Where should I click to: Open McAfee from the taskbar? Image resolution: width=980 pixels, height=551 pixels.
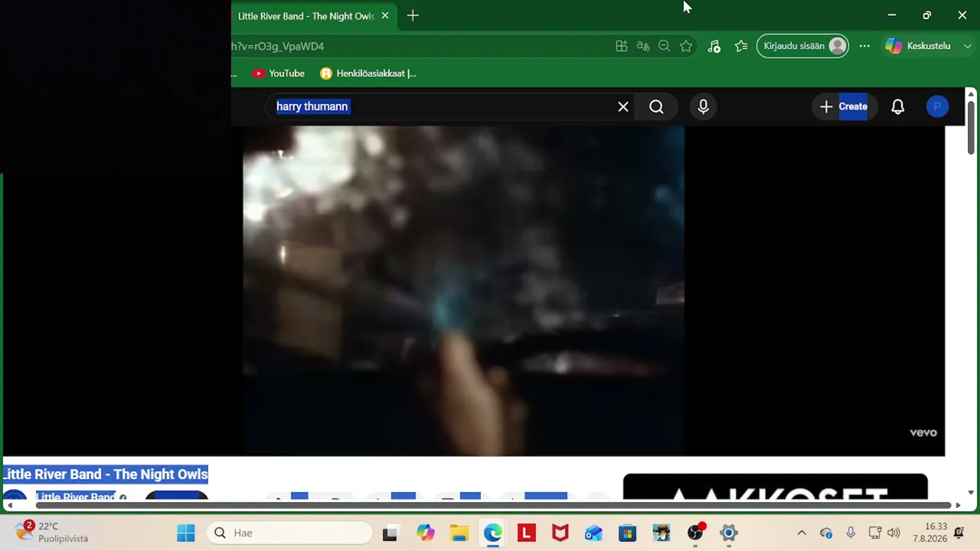560,533
